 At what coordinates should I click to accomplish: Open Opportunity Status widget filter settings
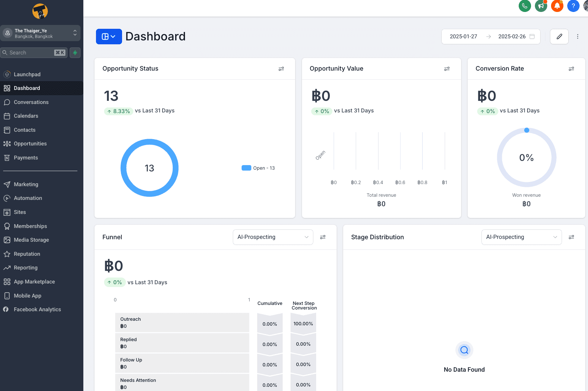pyautogui.click(x=281, y=69)
